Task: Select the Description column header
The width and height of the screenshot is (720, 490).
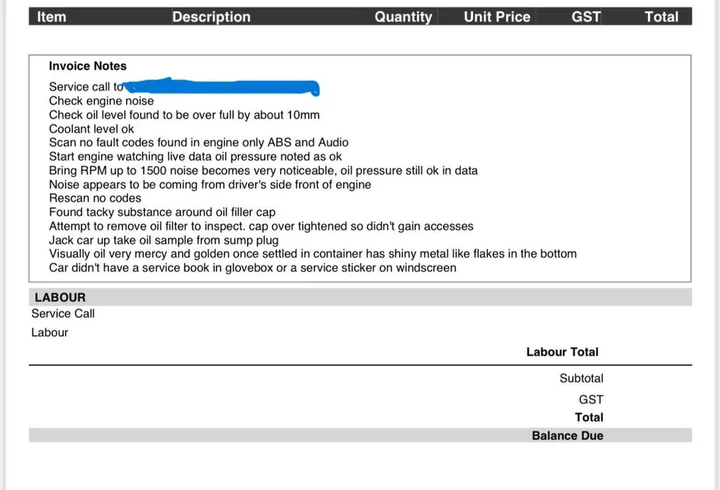Action: click(x=211, y=17)
